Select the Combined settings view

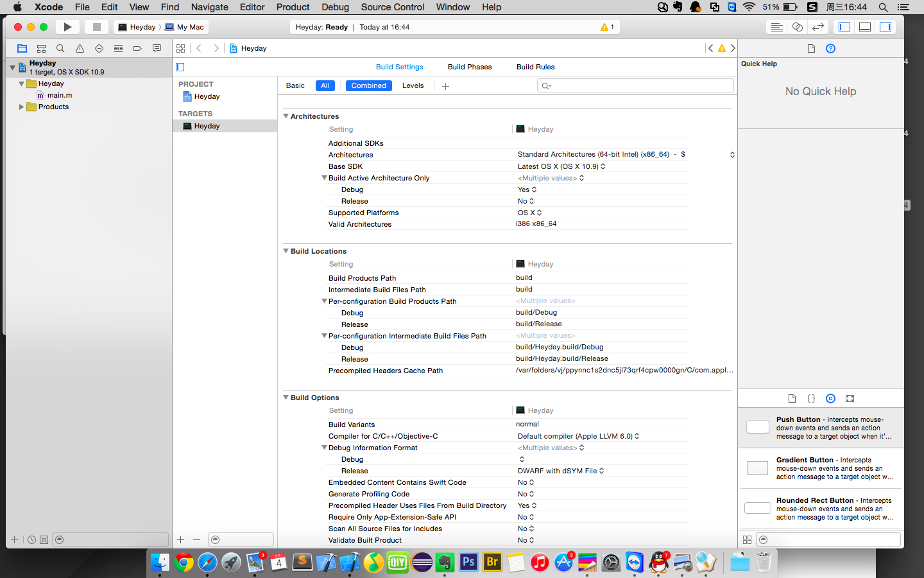tap(369, 85)
